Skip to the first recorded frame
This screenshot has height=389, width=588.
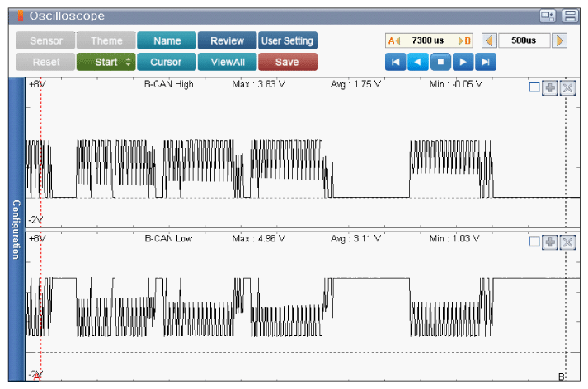pyautogui.click(x=396, y=62)
